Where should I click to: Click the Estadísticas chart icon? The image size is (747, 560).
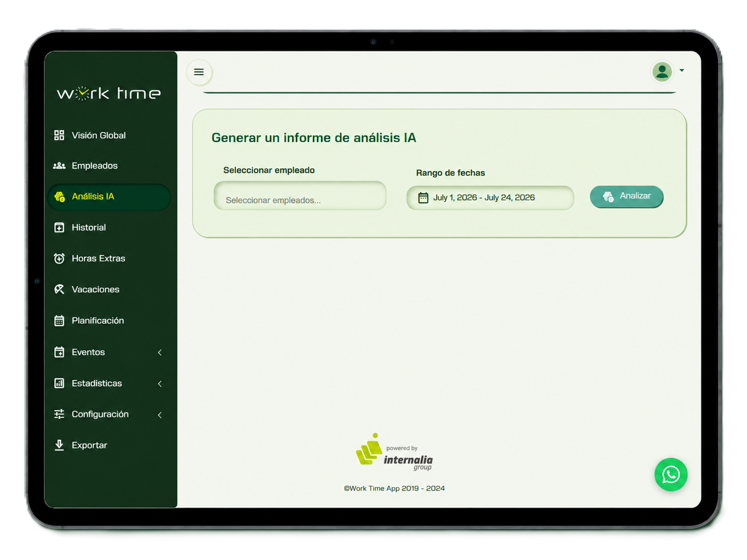coord(59,383)
